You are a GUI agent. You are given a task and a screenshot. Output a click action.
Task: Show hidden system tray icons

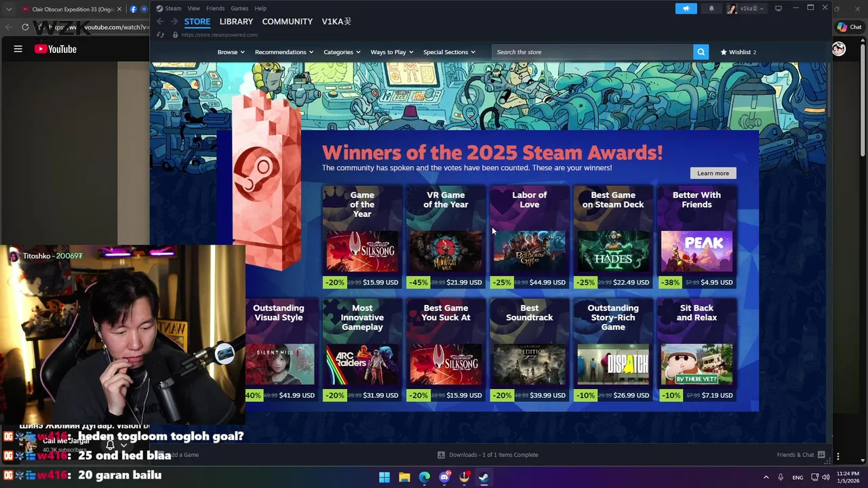(x=766, y=477)
